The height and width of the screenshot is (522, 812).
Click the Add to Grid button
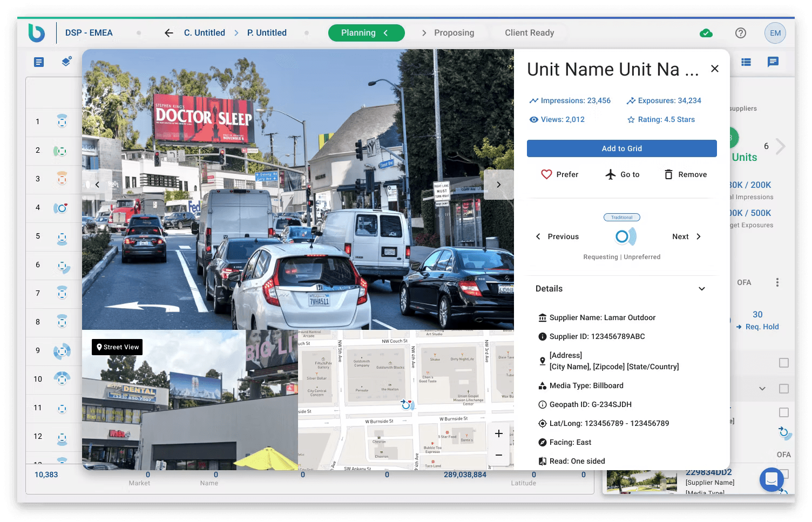point(622,148)
